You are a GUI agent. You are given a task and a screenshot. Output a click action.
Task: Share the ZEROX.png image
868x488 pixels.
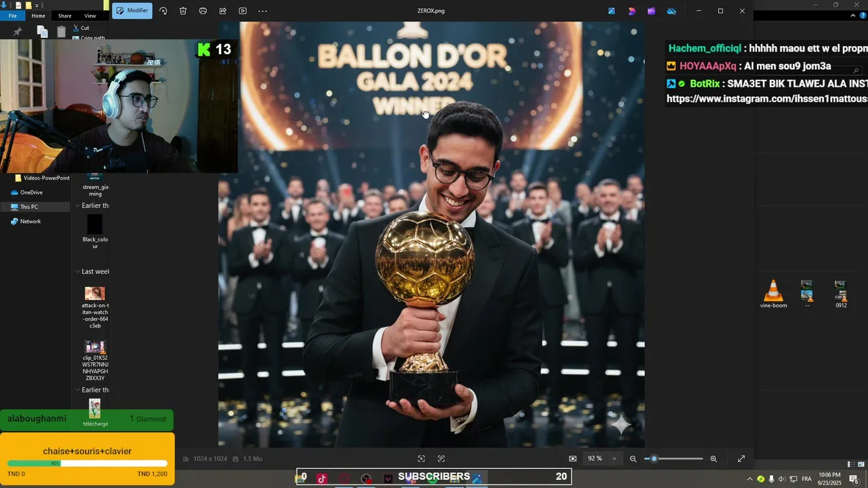coord(223,11)
